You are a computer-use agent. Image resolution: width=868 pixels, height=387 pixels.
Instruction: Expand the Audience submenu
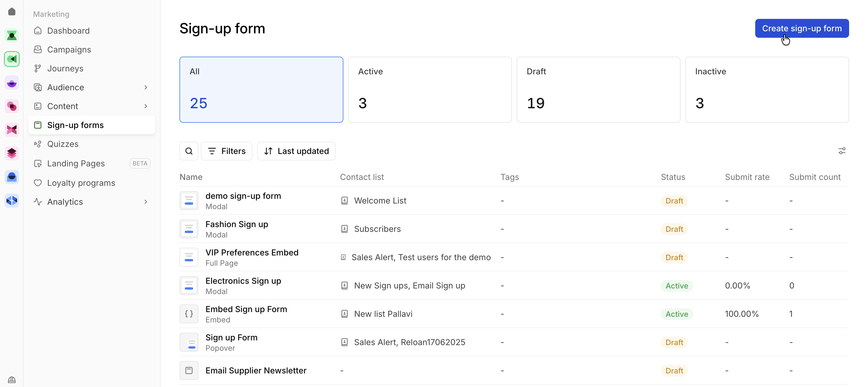tap(146, 88)
